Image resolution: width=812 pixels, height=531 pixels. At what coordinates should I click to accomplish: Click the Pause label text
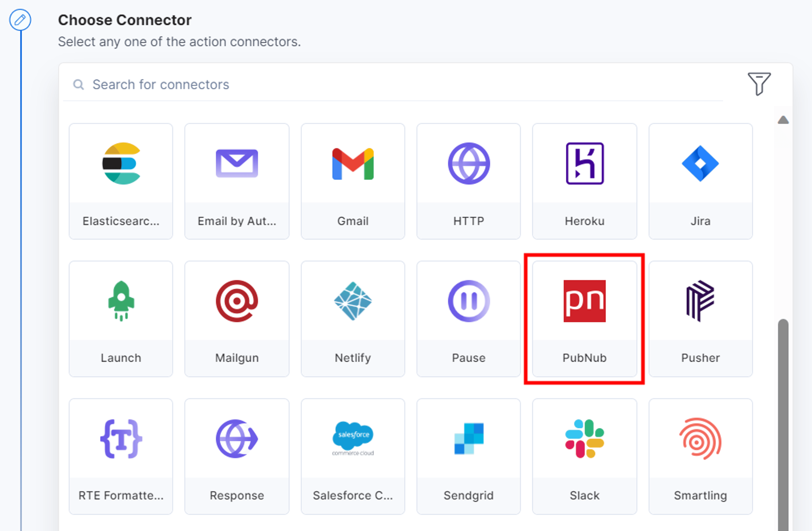click(469, 358)
